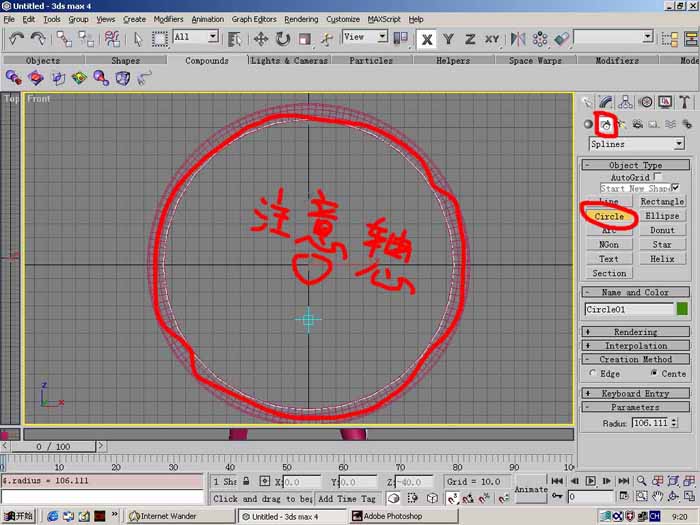This screenshot has height=525, width=700.
Task: Restrict transforms to the Y axis
Action: [449, 39]
